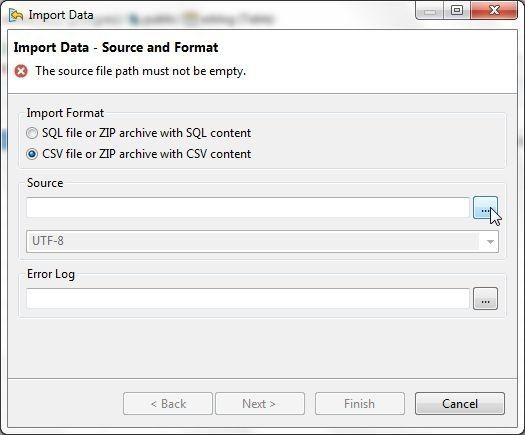This screenshot has width=525, height=435.
Task: Click the red error icon beside the message
Action: click(21, 71)
